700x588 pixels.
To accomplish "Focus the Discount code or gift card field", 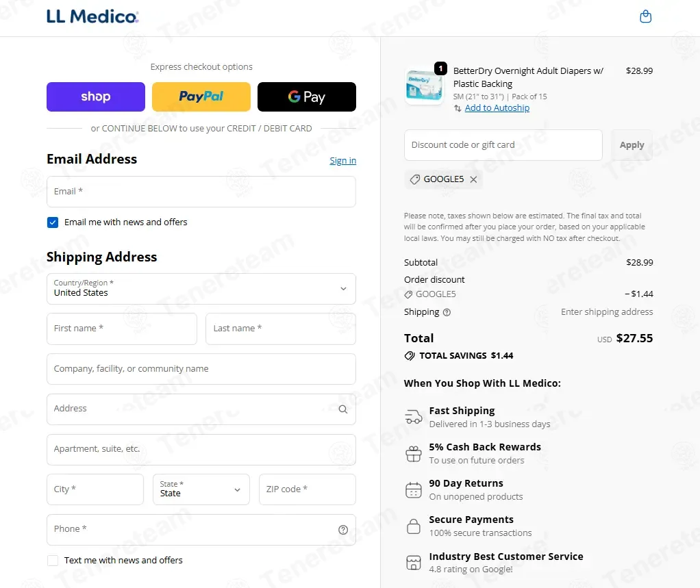I will [x=503, y=145].
